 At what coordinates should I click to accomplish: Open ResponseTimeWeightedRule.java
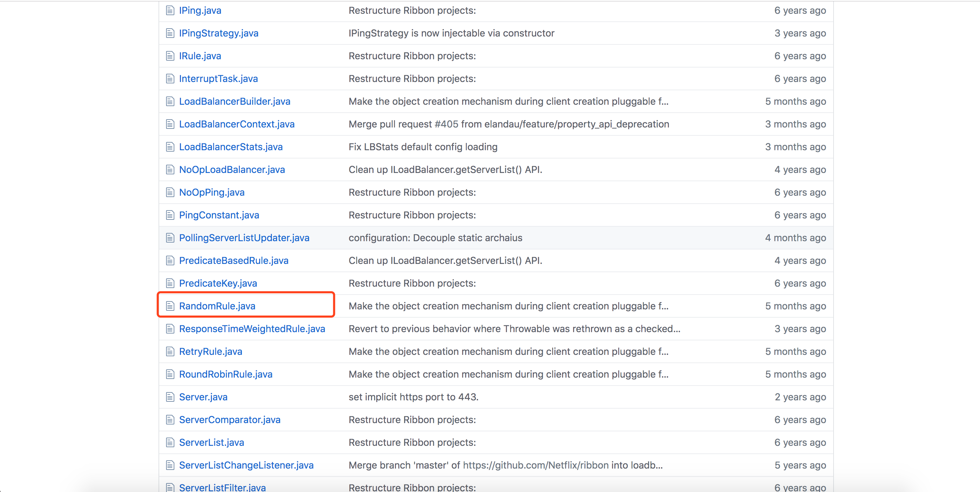(x=252, y=329)
